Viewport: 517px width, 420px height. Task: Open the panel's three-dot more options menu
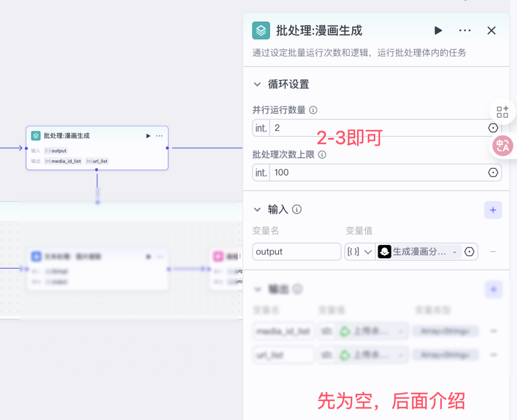tap(465, 31)
